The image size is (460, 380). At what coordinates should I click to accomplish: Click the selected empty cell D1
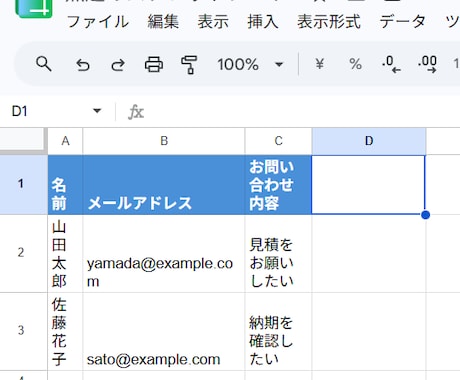(368, 185)
